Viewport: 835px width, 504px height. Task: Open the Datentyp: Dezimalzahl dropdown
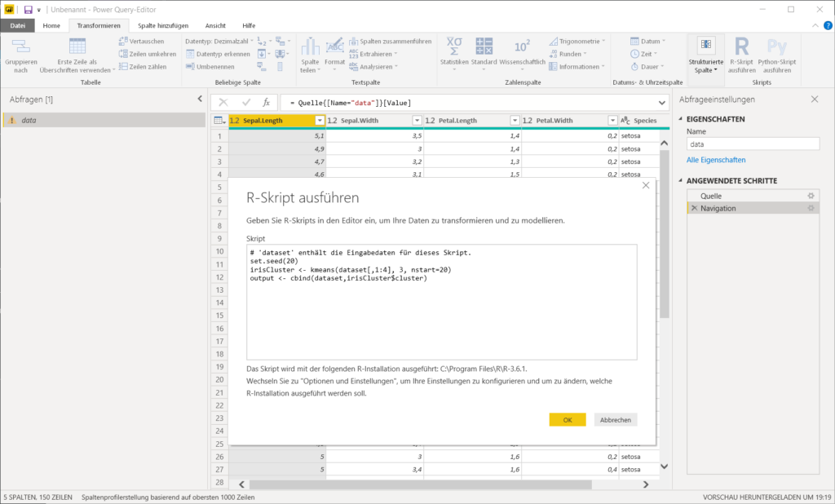click(219, 41)
